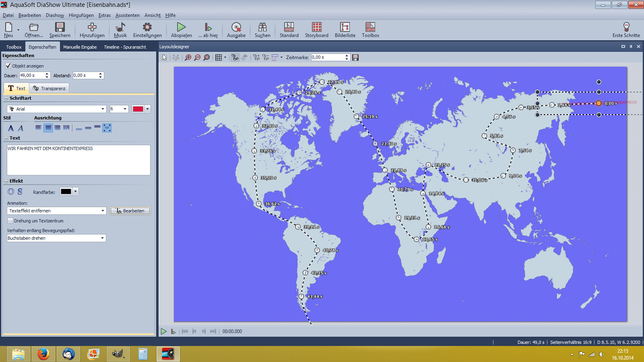Switch to the Transparenz tab
Viewport: 644px width, 362px height.
click(49, 88)
